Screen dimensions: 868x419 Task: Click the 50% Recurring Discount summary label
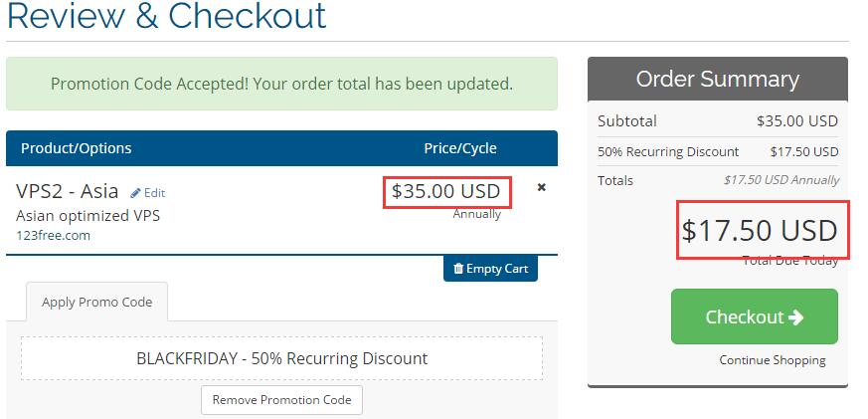coord(668,152)
